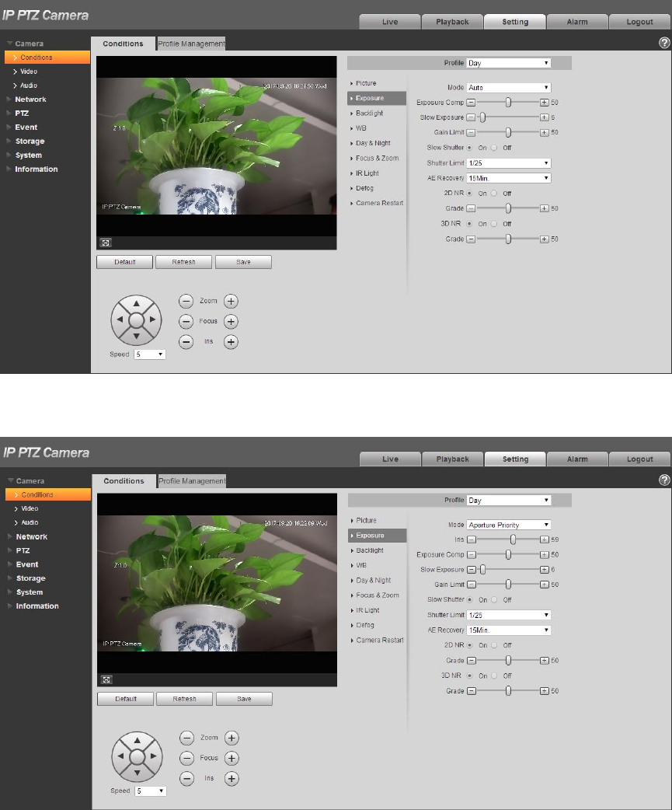Increase Exposure Comp with plus icon, upper screenshot
This screenshot has height=810, width=672.
click(544, 103)
